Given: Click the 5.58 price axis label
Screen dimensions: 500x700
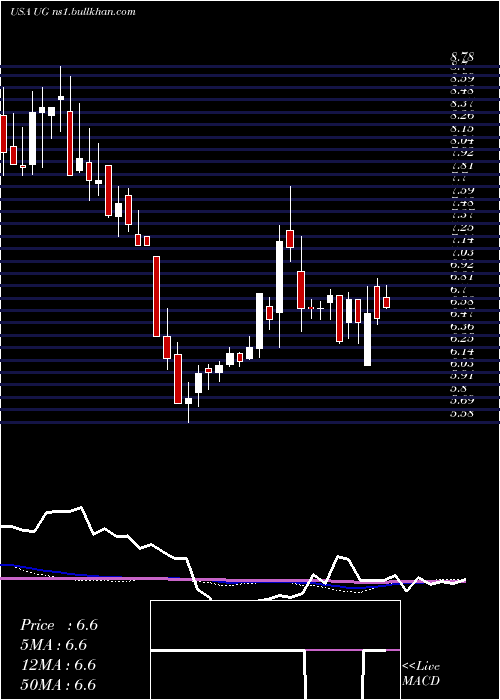Looking at the screenshot, I should [462, 413].
